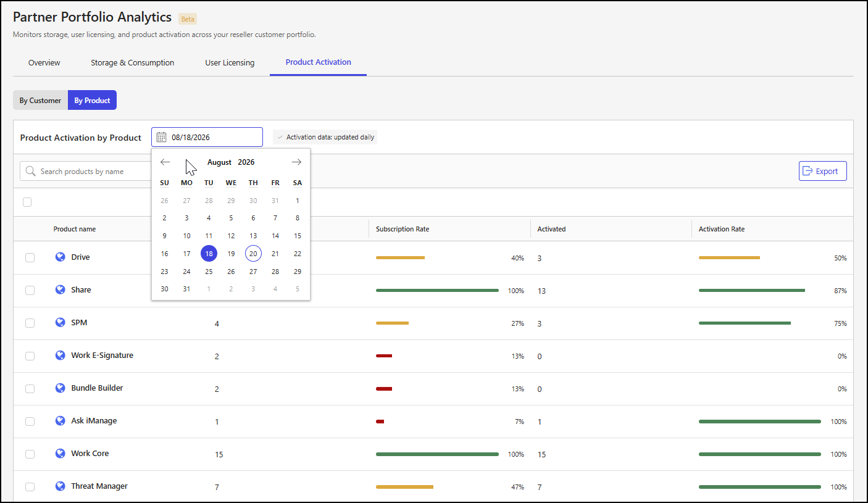Check the Work Core row checkbox
868x503 pixels.
pyautogui.click(x=30, y=454)
